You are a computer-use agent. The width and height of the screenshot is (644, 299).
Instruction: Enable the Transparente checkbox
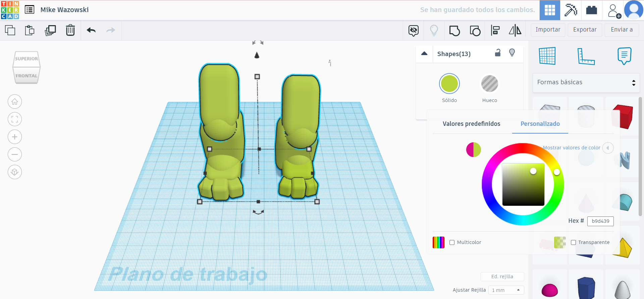(574, 242)
